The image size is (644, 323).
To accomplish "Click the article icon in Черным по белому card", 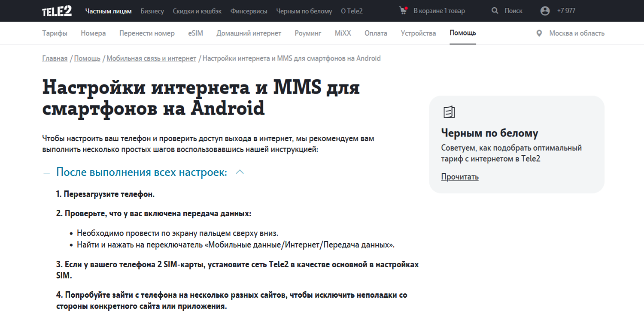I will click(x=449, y=112).
